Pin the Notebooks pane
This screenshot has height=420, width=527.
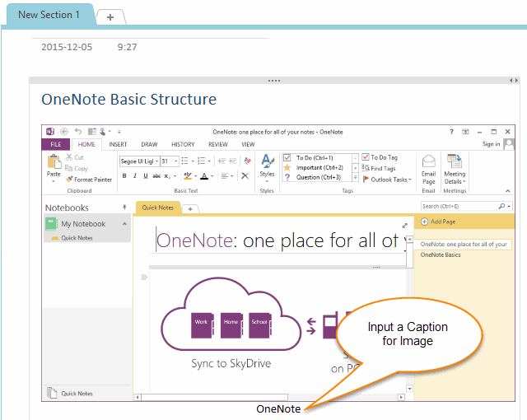coord(124,208)
